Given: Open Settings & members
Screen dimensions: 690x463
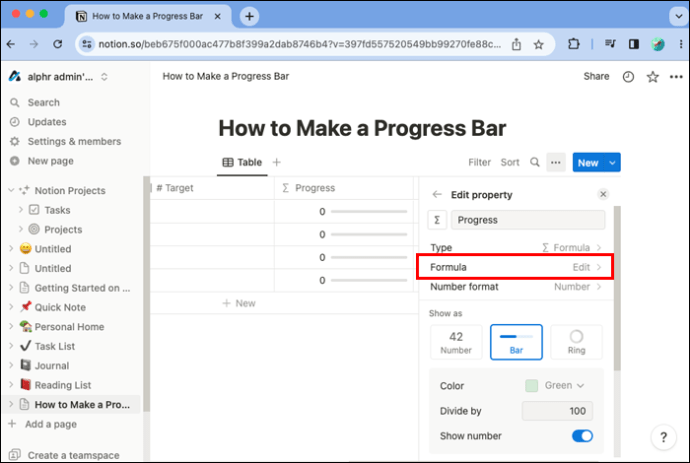Looking at the screenshot, I should click(x=74, y=141).
